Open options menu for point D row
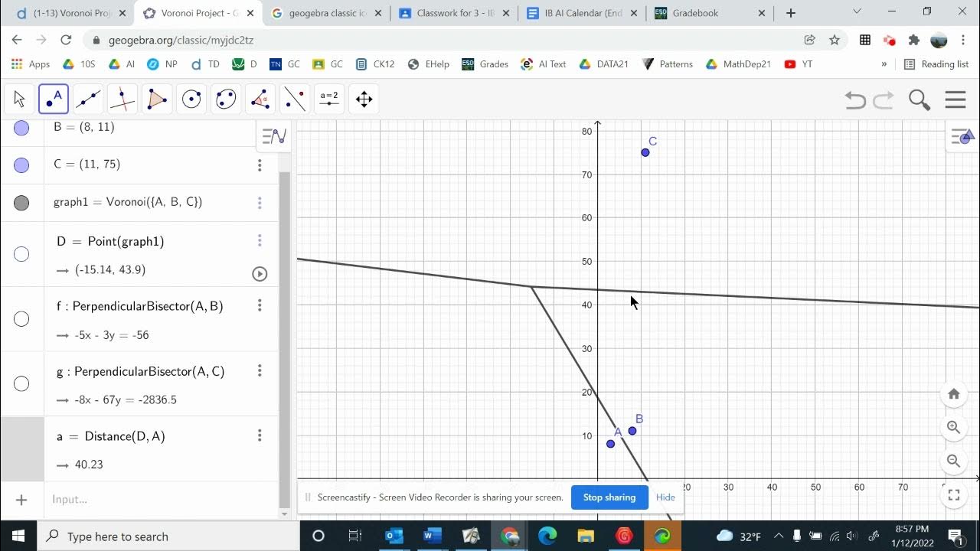The width and height of the screenshot is (980, 551). pyautogui.click(x=260, y=240)
